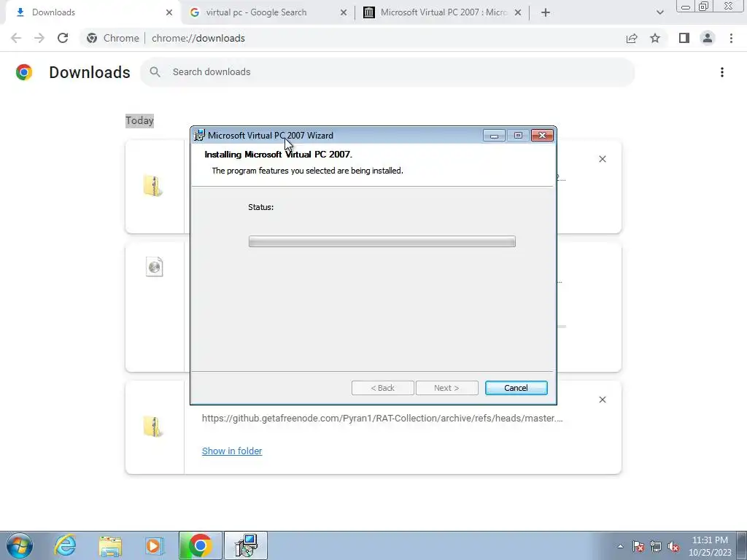Show hidden system tray icons
This screenshot has width=747, height=560.
[x=620, y=546]
